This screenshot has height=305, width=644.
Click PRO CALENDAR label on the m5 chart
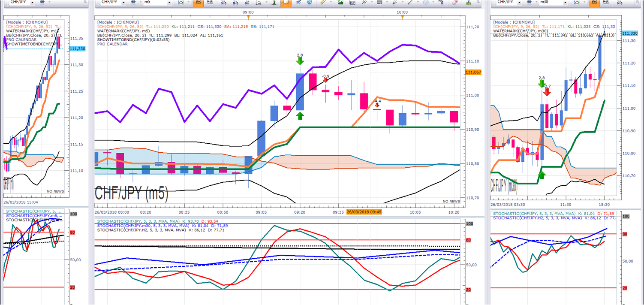coord(112,44)
